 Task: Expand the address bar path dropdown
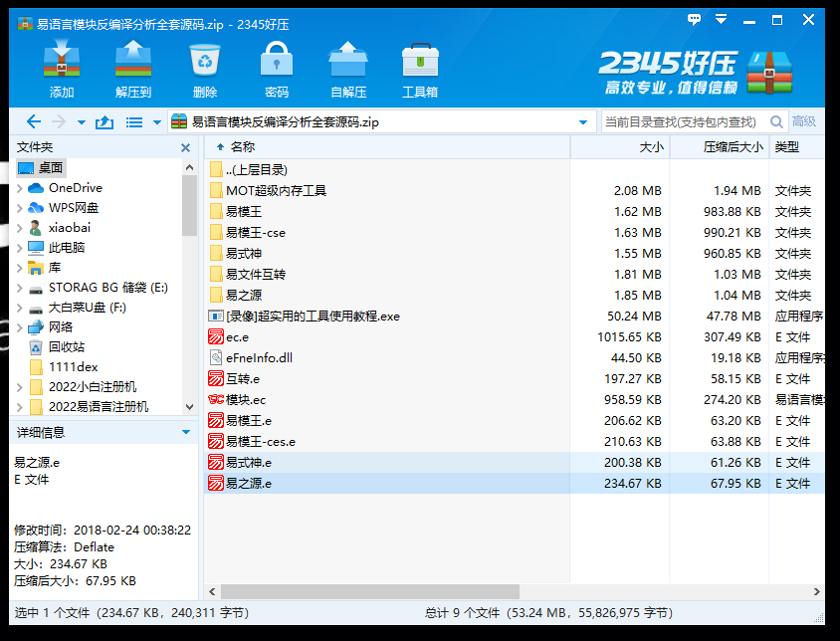point(583,122)
